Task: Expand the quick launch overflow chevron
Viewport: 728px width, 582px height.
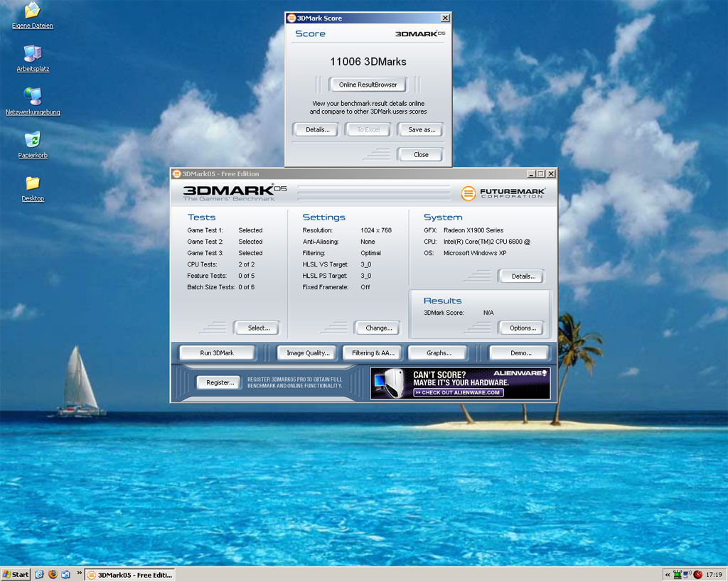Action: click(79, 573)
